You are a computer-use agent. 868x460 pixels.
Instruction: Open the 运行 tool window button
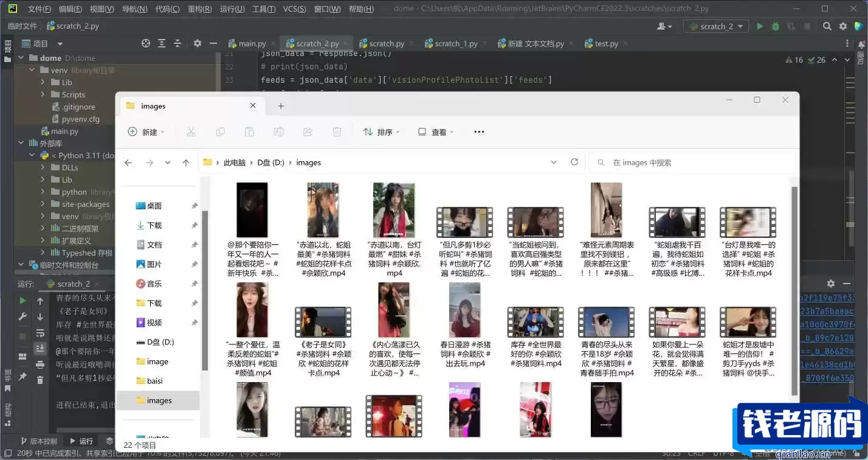pyautogui.click(x=81, y=441)
